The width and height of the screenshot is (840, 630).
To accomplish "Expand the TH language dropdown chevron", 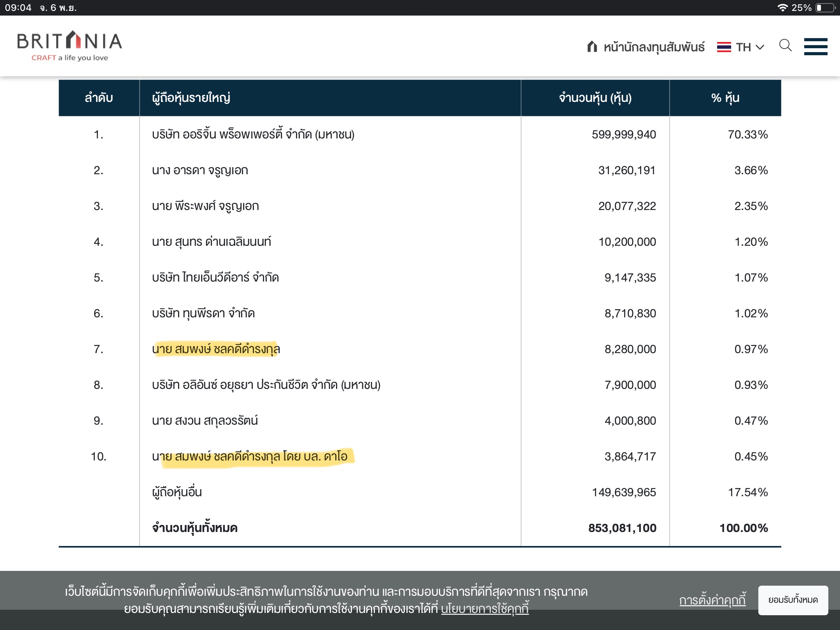I will (760, 47).
